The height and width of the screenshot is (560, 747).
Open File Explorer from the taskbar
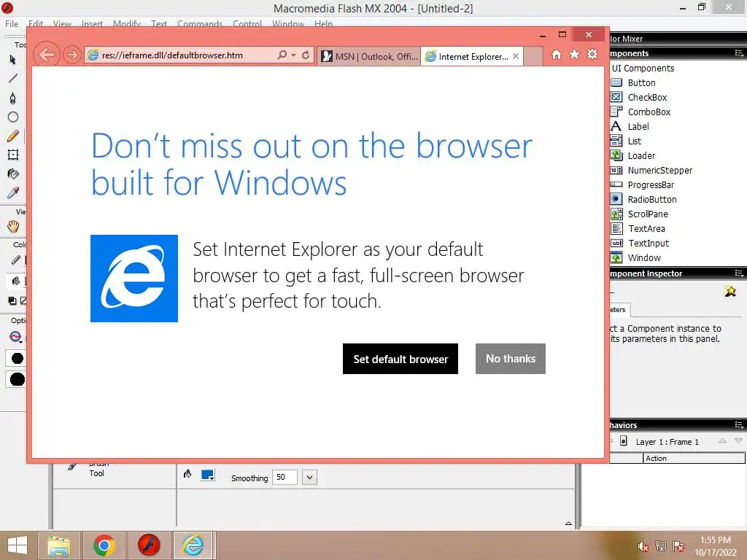[59, 545]
